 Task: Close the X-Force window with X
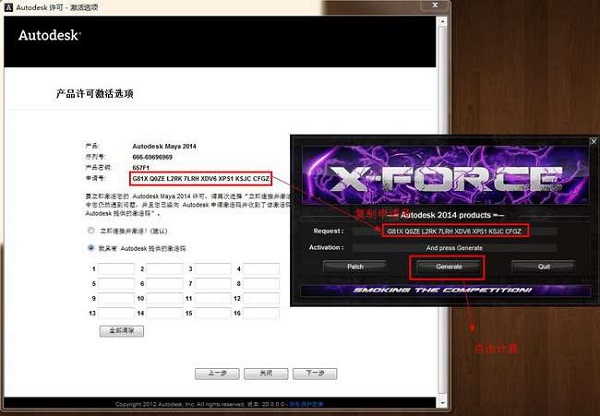[593, 141]
